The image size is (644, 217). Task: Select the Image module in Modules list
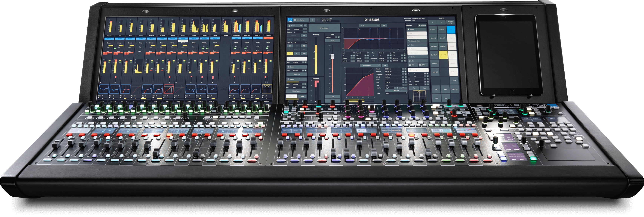(x=417, y=29)
